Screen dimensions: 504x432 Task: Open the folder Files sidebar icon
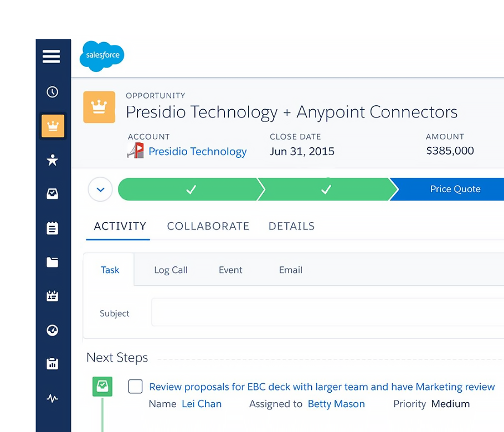pos(53,262)
